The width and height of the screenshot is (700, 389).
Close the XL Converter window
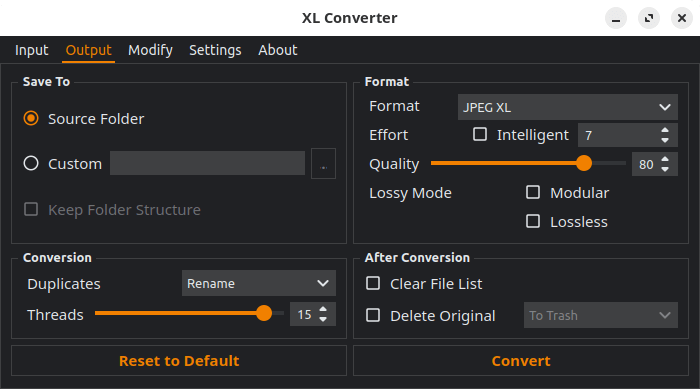pyautogui.click(x=682, y=18)
